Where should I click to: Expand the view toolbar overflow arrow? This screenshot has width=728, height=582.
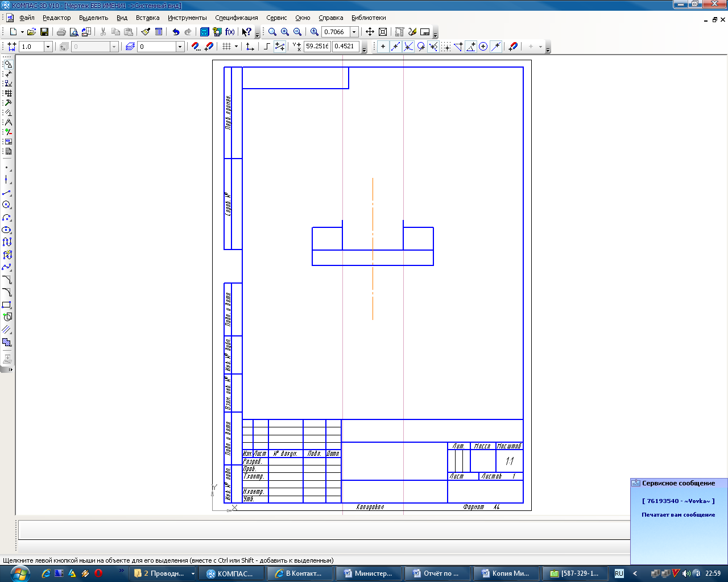[x=435, y=34]
